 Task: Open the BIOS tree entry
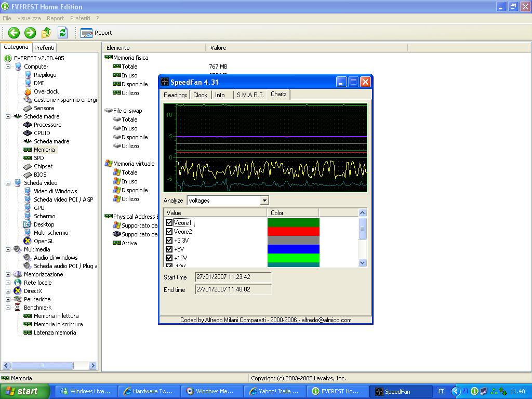(40, 175)
